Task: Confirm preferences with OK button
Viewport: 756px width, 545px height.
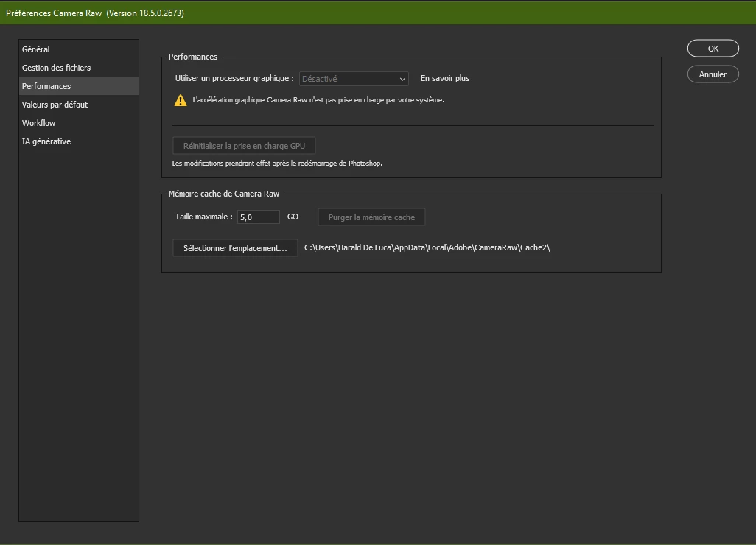Action: coord(713,48)
